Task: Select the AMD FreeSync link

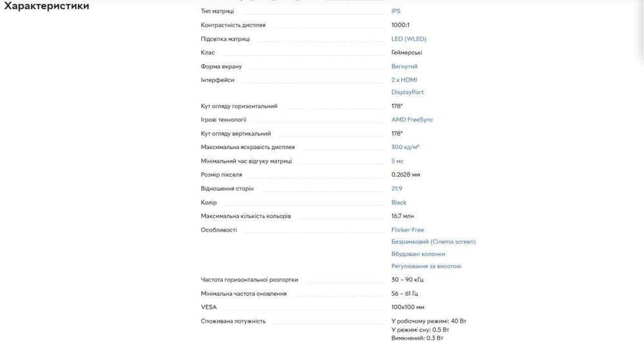Action: click(412, 120)
